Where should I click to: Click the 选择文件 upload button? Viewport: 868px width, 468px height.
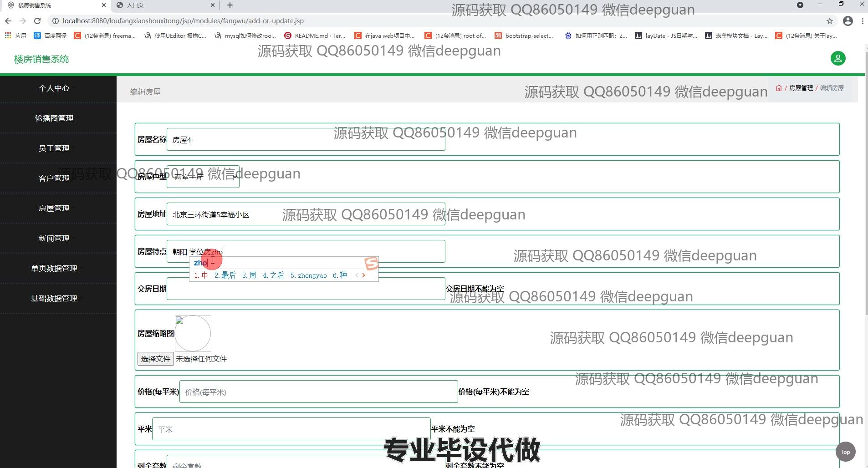coord(155,359)
